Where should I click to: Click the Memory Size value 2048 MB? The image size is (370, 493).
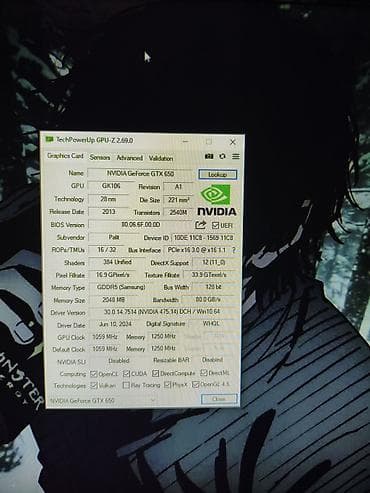click(x=114, y=300)
